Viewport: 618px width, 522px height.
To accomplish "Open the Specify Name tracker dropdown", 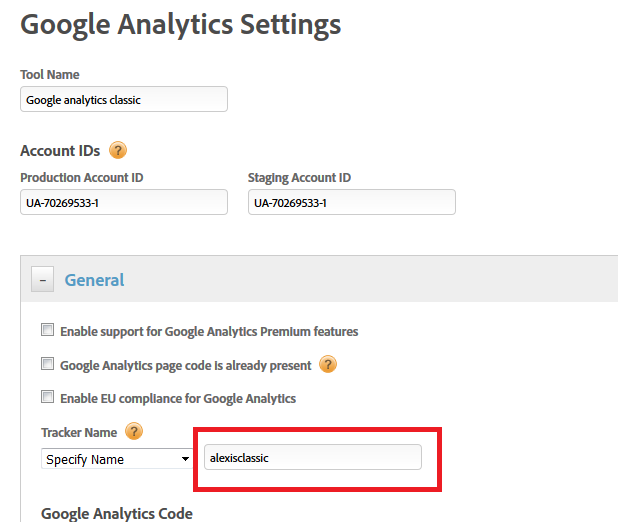I will coord(117,459).
